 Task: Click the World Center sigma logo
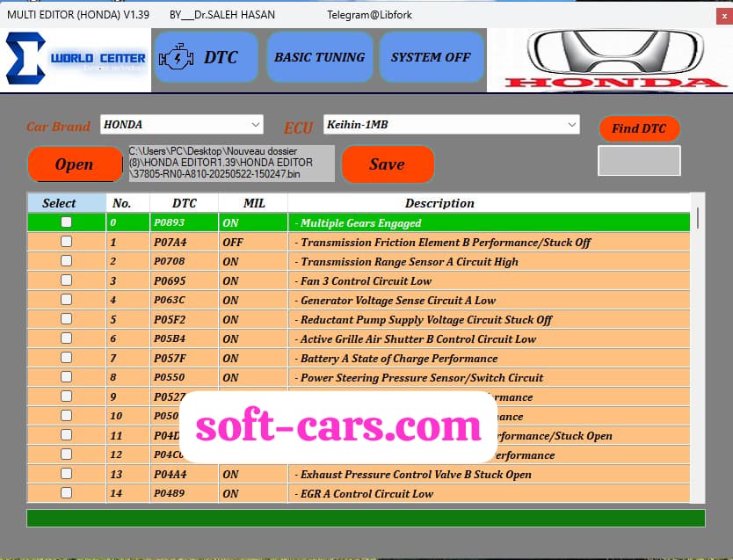click(x=25, y=58)
